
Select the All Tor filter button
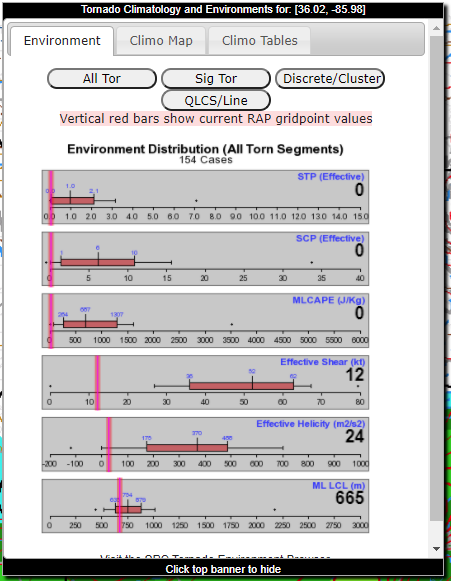102,79
